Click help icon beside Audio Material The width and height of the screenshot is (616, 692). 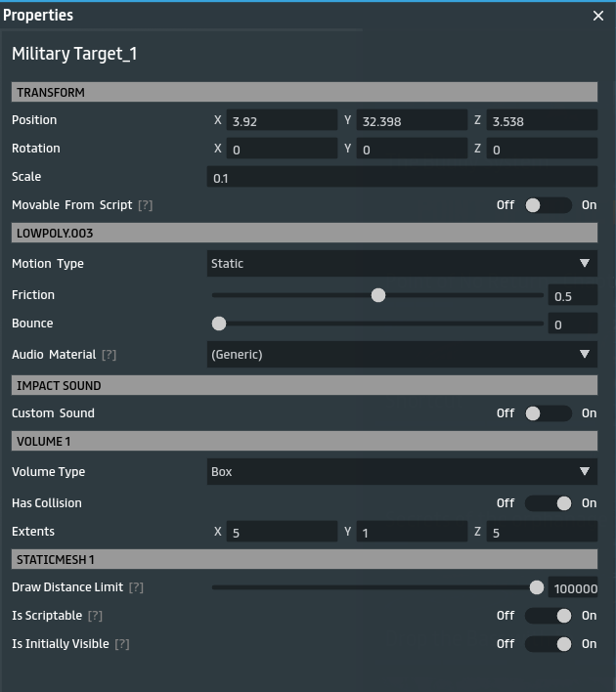[x=109, y=355]
